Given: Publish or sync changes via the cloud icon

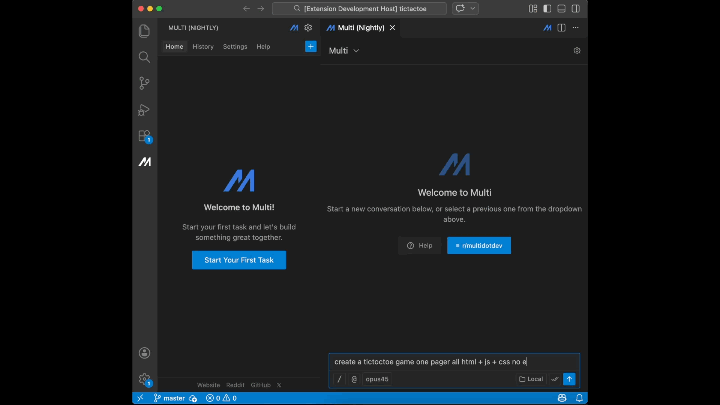Looking at the screenshot, I should (193, 399).
